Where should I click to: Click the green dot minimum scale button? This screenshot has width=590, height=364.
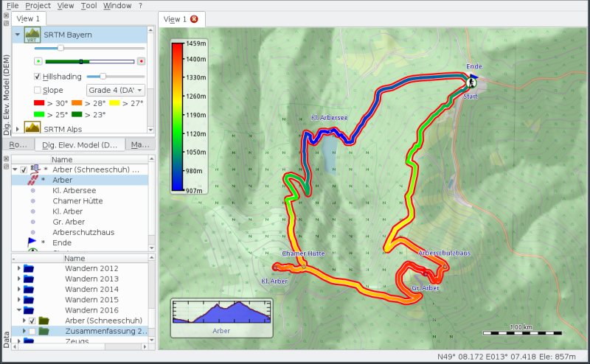coord(38,61)
